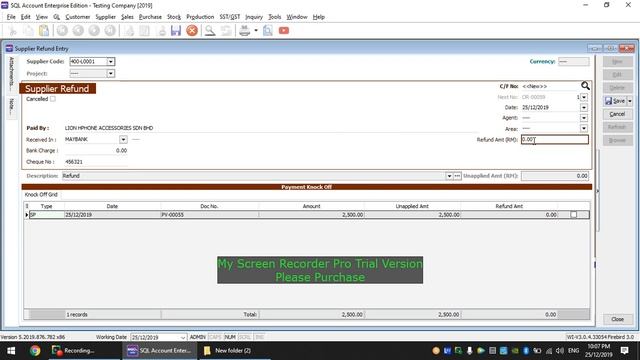Open the Inquiry menu

coord(254,17)
